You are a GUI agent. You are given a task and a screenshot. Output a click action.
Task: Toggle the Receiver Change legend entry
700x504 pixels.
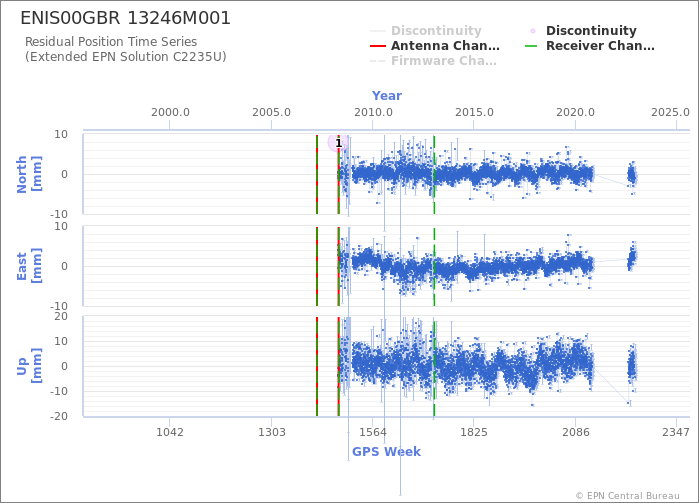click(x=590, y=46)
